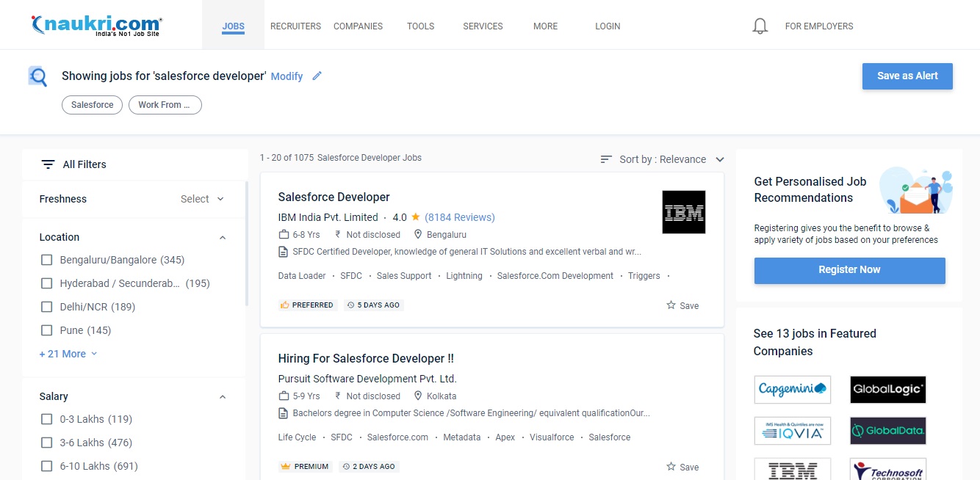Open the Freshness Select dropdown
This screenshot has height=480, width=980.
[202, 199]
